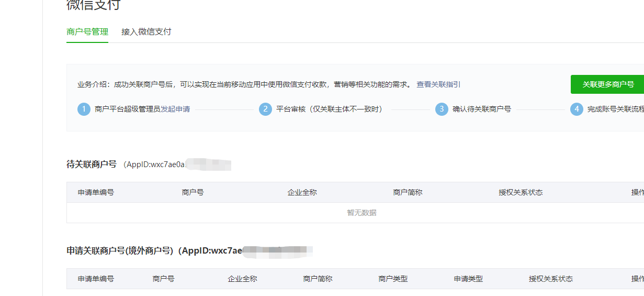Screen dimensions: 644x296
Task: Open the 查看关联指引 link
Action: click(x=438, y=84)
